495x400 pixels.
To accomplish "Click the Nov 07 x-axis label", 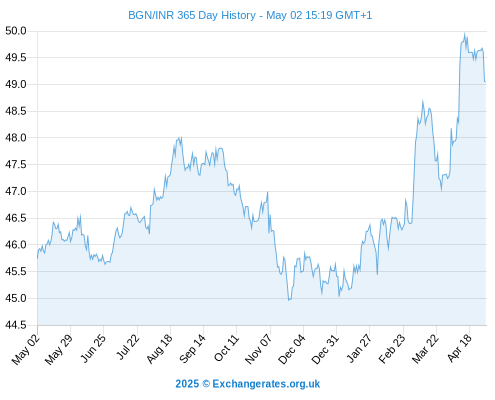I will pyautogui.click(x=258, y=349).
